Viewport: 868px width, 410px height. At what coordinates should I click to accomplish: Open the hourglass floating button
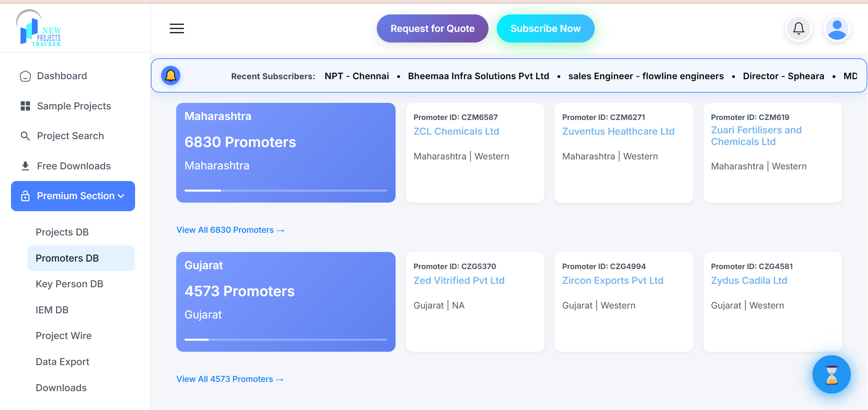(x=831, y=374)
